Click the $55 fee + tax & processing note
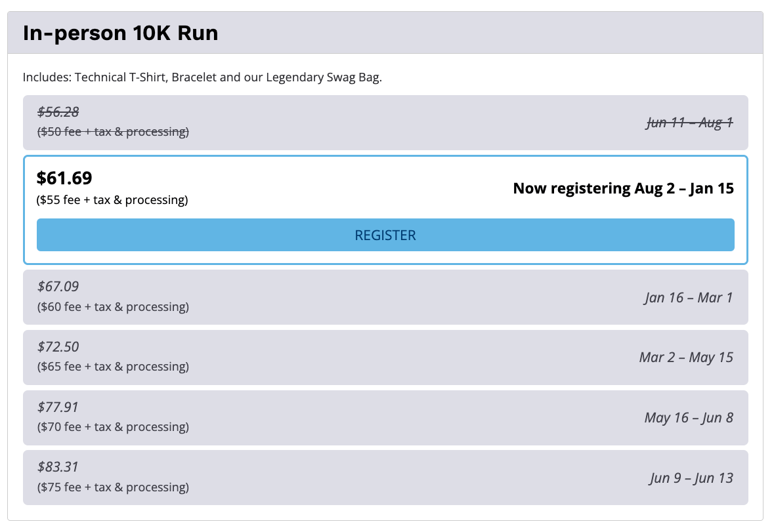Image resolution: width=774 pixels, height=532 pixels. [112, 200]
